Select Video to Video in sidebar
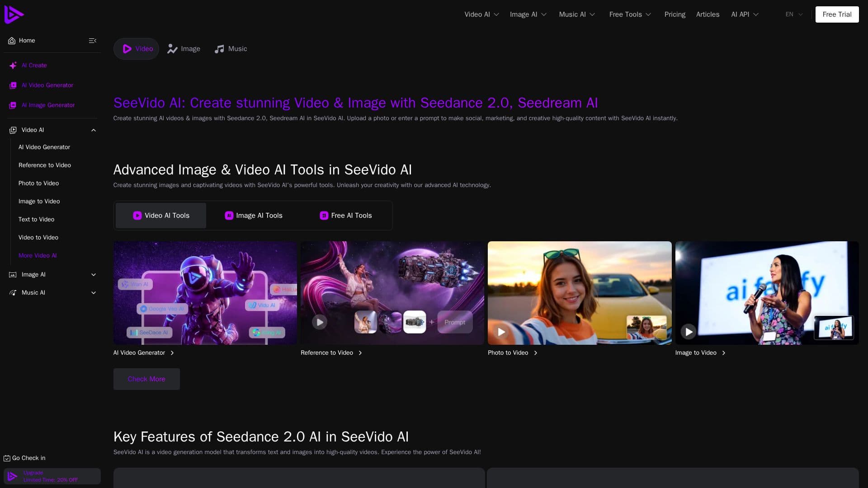Screen dimensions: 868x488 [38, 238]
